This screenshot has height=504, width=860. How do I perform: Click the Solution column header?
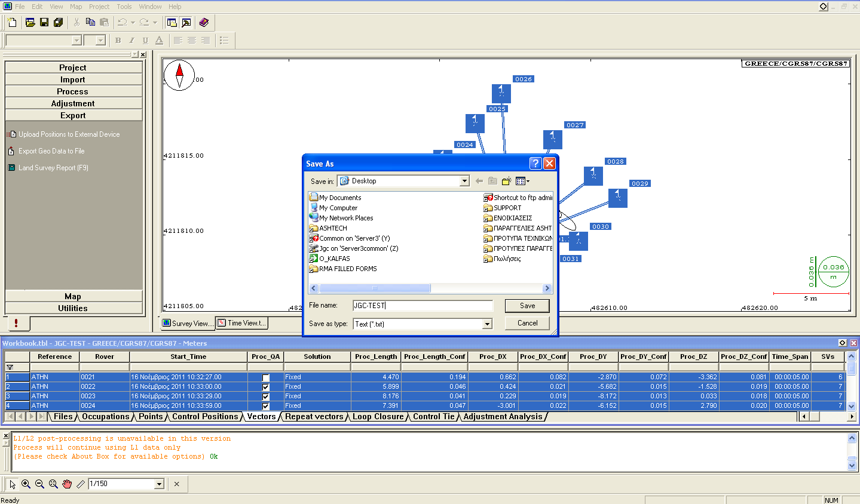[x=317, y=357]
